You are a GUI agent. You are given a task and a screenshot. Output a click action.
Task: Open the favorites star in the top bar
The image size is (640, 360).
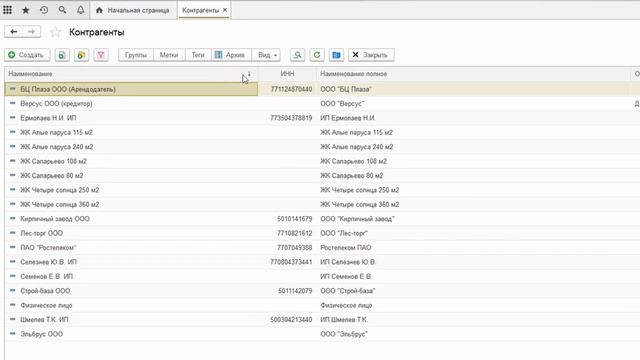[25, 10]
